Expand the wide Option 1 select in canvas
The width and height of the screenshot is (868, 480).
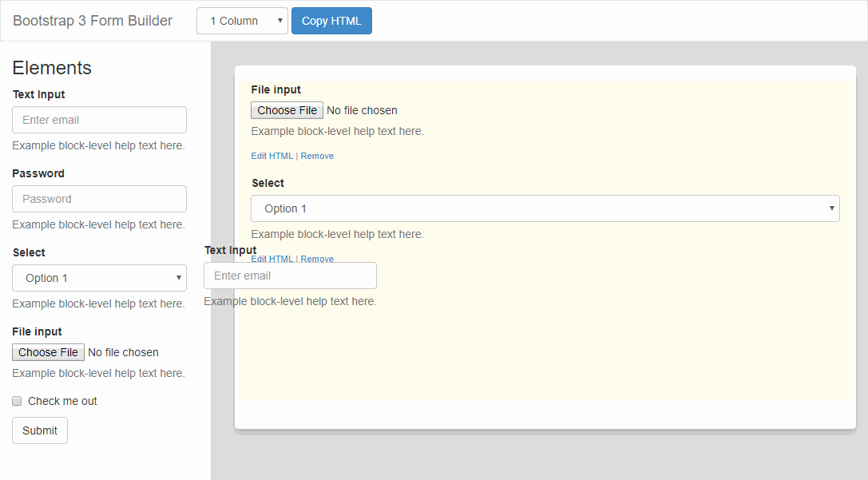pyautogui.click(x=545, y=208)
